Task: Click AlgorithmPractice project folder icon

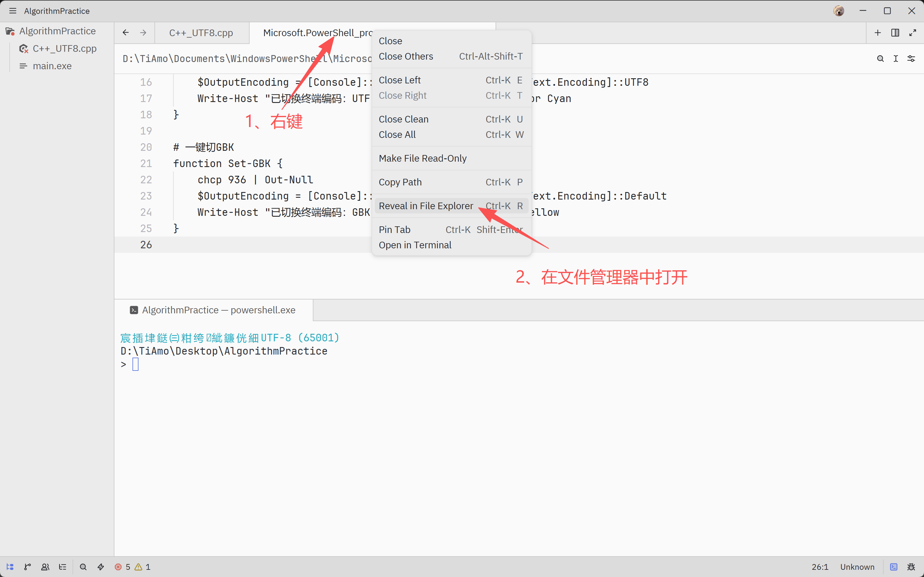Action: pos(10,31)
